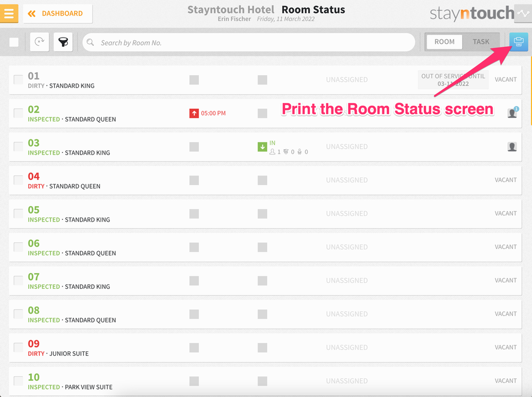Click VACANT status of room 10
Viewport: 532px width, 397px height.
click(x=505, y=381)
